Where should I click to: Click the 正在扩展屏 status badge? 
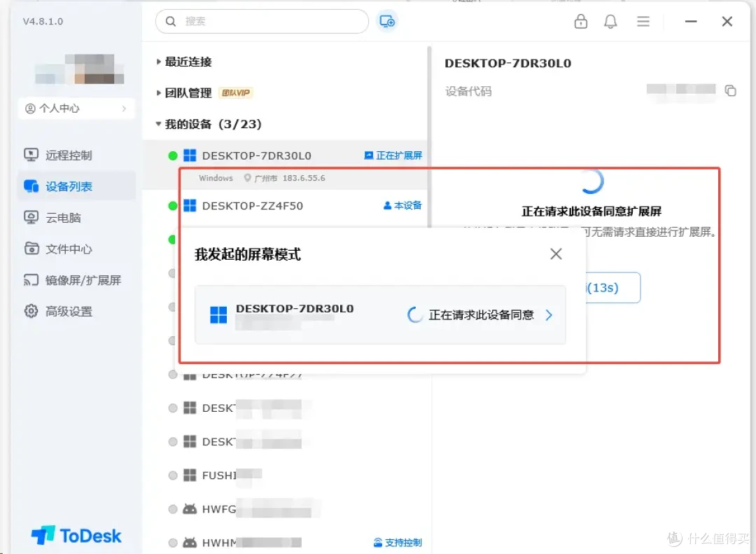coord(393,155)
